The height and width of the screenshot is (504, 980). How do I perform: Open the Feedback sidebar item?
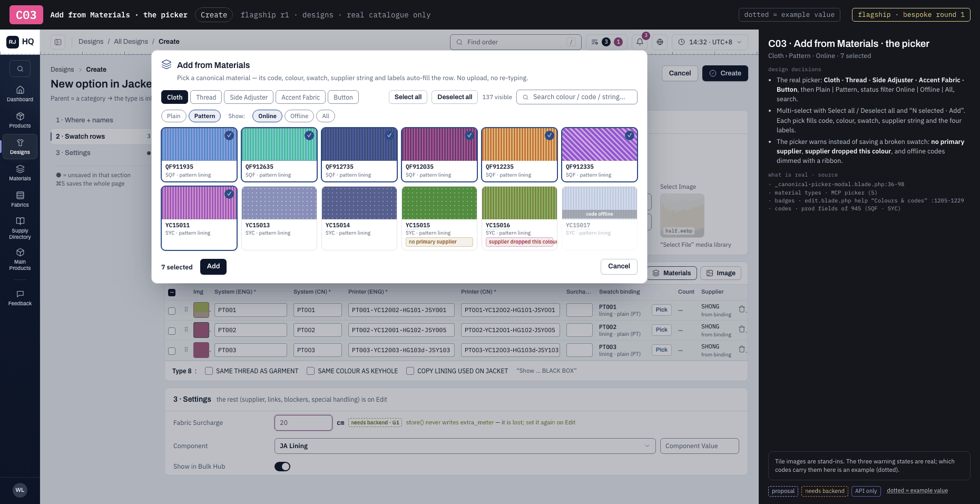(20, 298)
